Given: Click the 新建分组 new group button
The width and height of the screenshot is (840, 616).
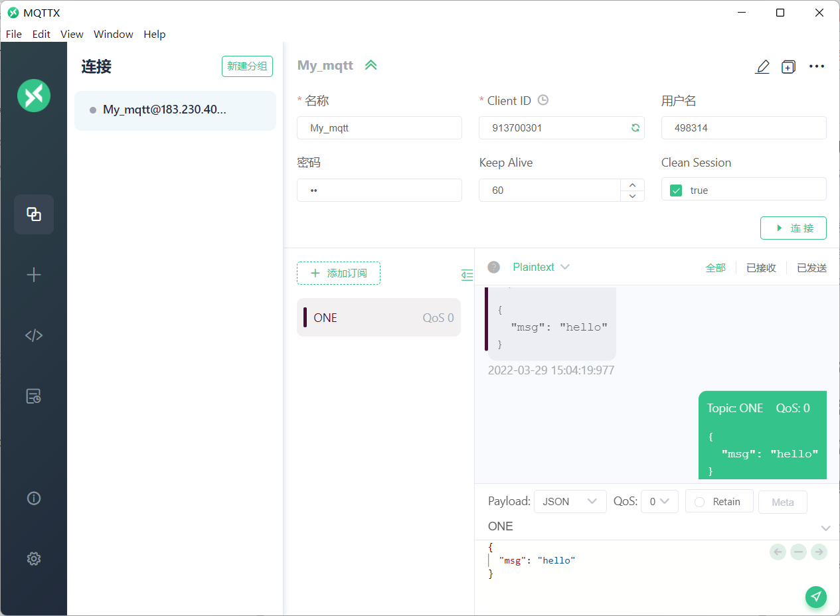Looking at the screenshot, I should (247, 66).
